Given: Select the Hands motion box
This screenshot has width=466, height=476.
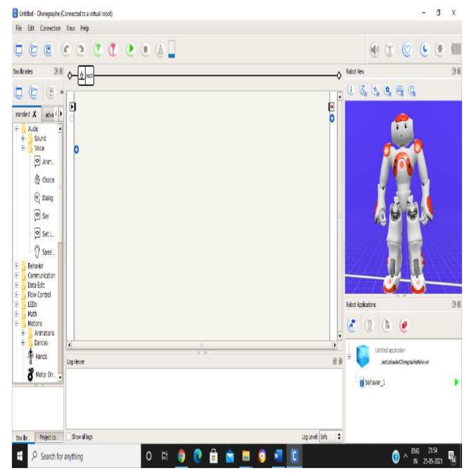Looking at the screenshot, I should tap(38, 356).
